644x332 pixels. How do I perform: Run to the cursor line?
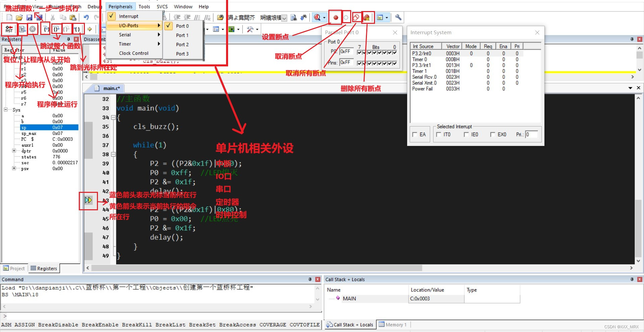(x=78, y=29)
